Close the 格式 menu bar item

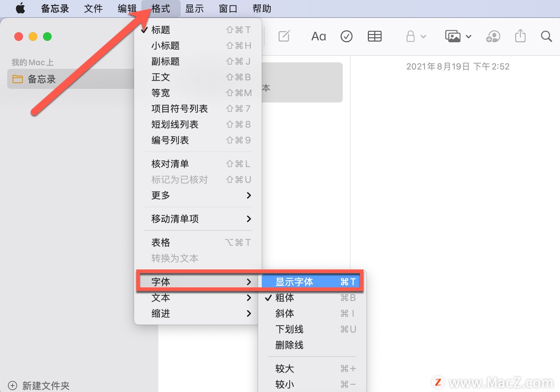tap(161, 8)
